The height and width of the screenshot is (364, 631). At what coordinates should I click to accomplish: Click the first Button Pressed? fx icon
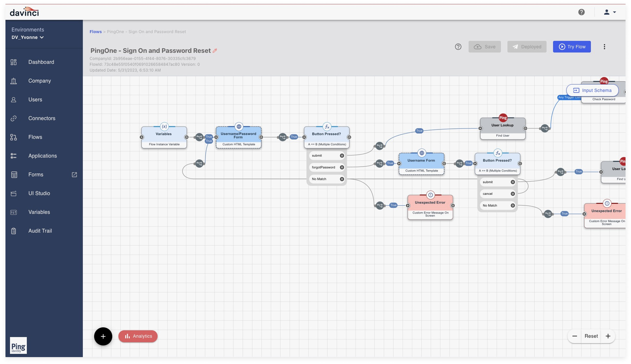(327, 127)
